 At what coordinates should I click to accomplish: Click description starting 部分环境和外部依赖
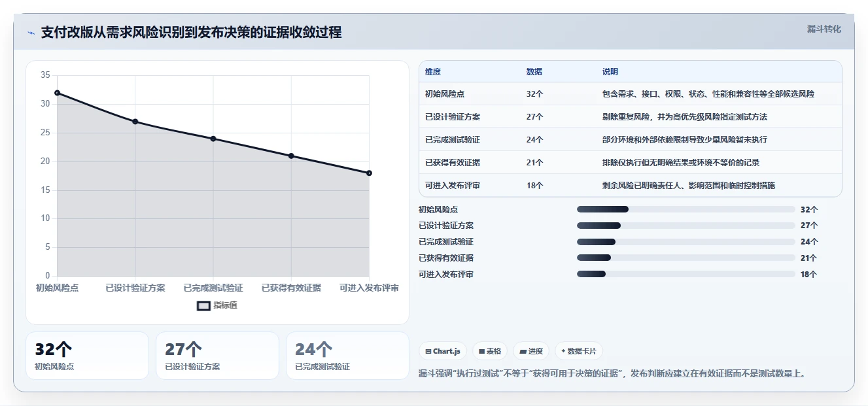coord(685,140)
